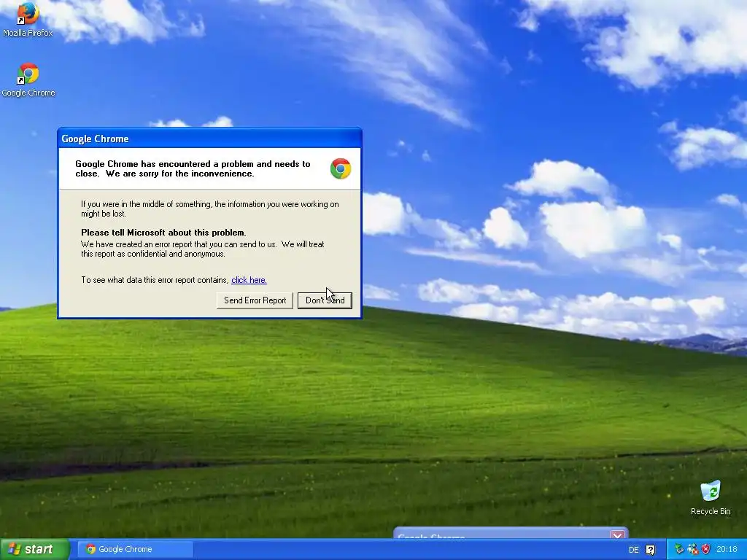Open the Windows start menu
Image resolution: width=747 pixels, height=560 pixels.
35,549
